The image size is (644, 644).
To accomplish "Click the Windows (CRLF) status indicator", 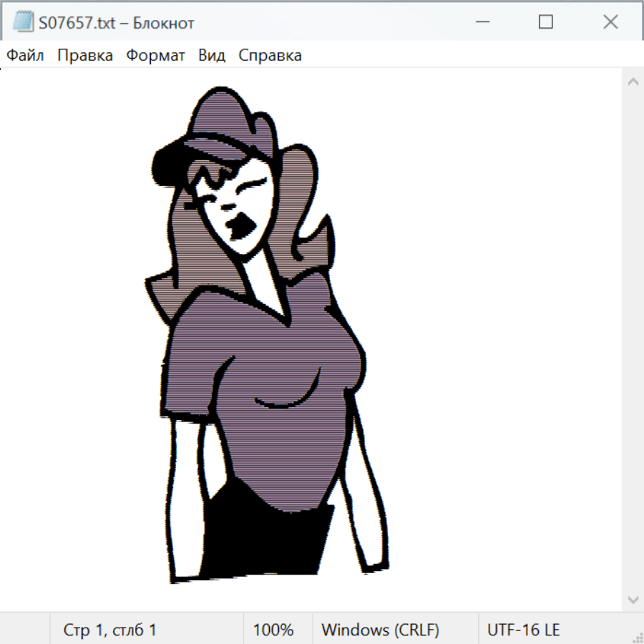I will pyautogui.click(x=380, y=630).
